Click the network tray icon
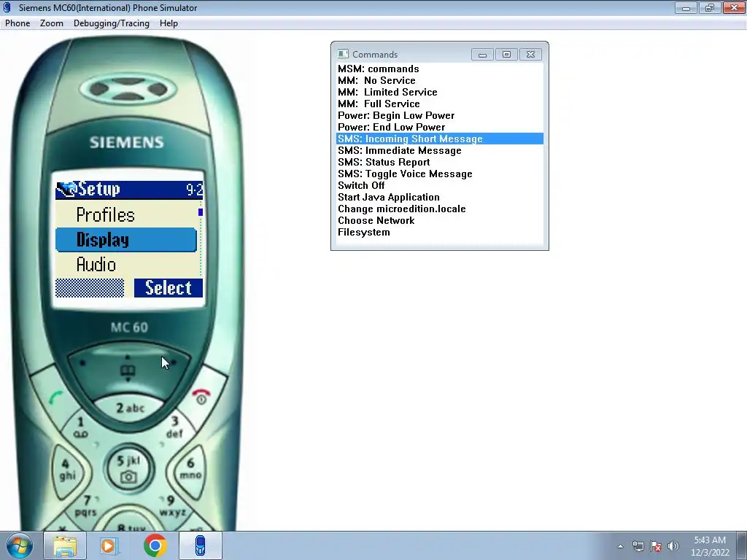747x560 pixels. pyautogui.click(x=638, y=547)
